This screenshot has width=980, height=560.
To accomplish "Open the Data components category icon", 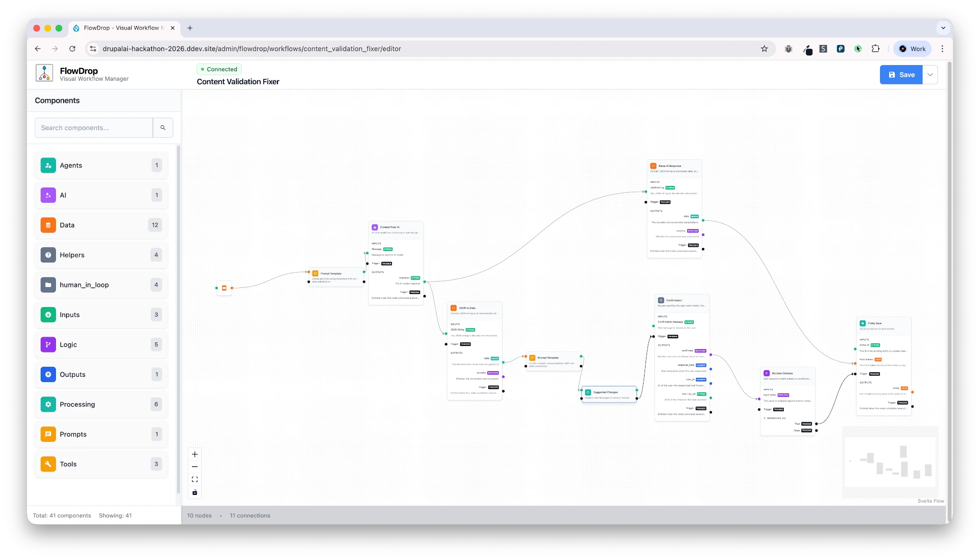I will (48, 225).
